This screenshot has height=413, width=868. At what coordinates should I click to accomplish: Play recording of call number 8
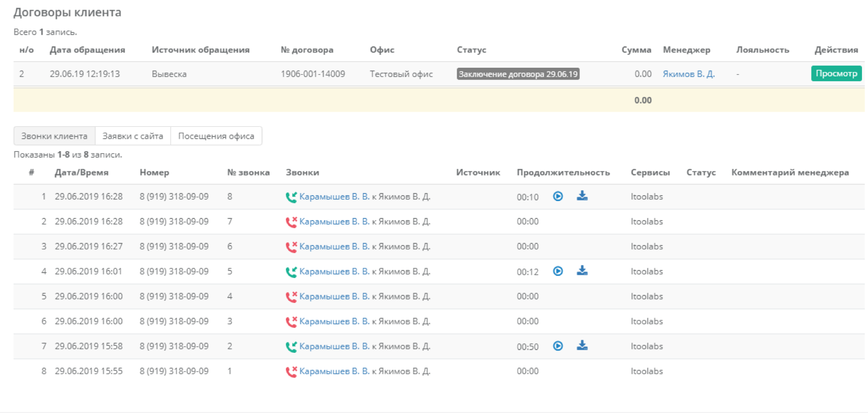pos(558,196)
